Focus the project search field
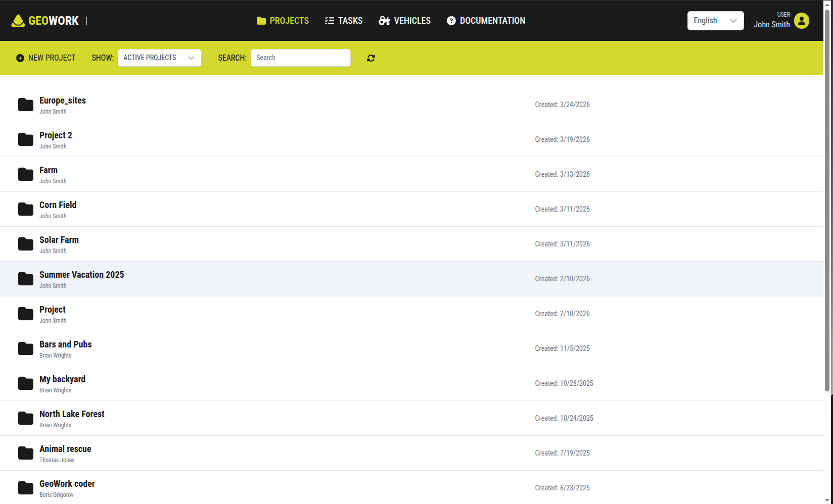Viewport: 833px width, 504px height. click(x=301, y=58)
